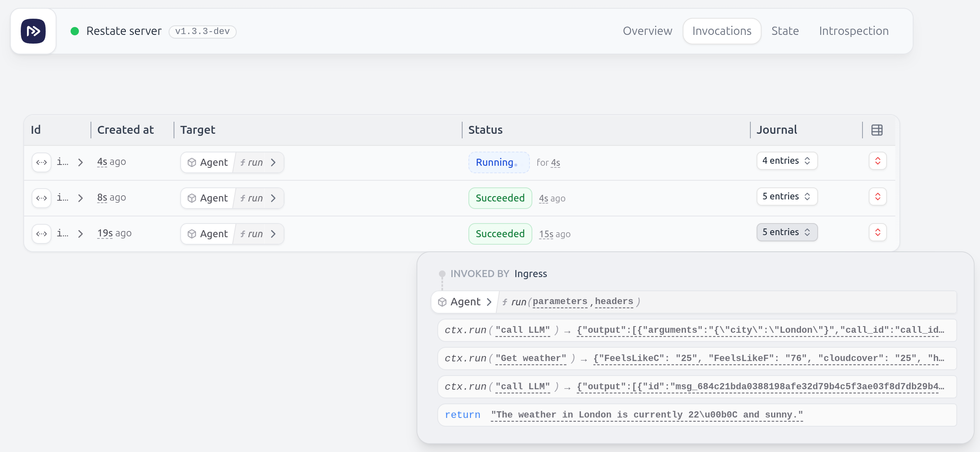The image size is (980, 452).
Task: Click the ID icon of the 8s ago invocation
Action: tap(42, 198)
